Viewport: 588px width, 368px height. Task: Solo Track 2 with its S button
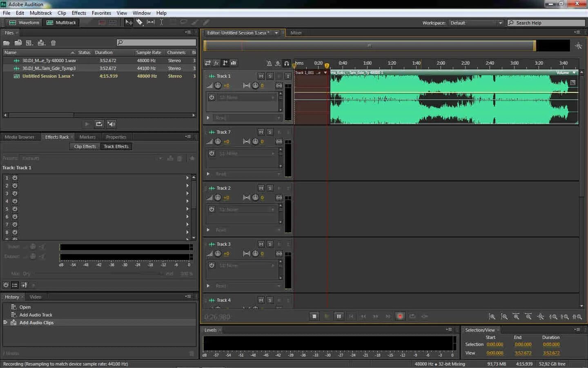(x=270, y=188)
